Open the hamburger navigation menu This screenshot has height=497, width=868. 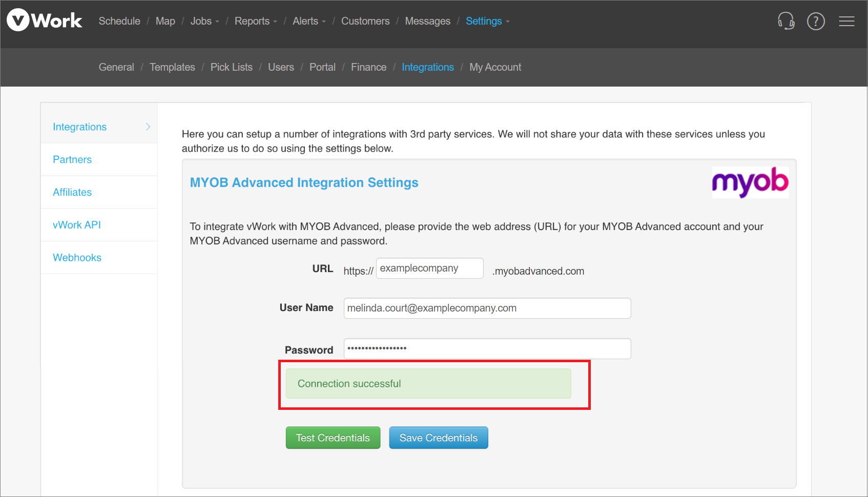tap(846, 21)
